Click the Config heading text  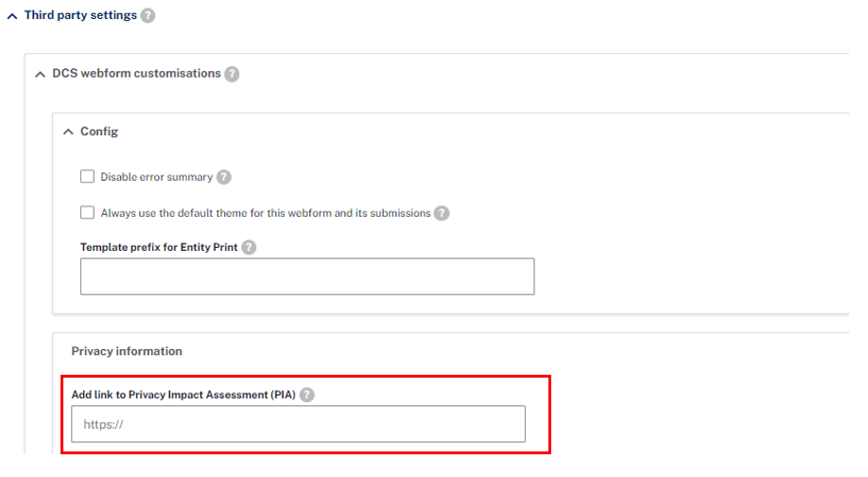click(x=99, y=132)
